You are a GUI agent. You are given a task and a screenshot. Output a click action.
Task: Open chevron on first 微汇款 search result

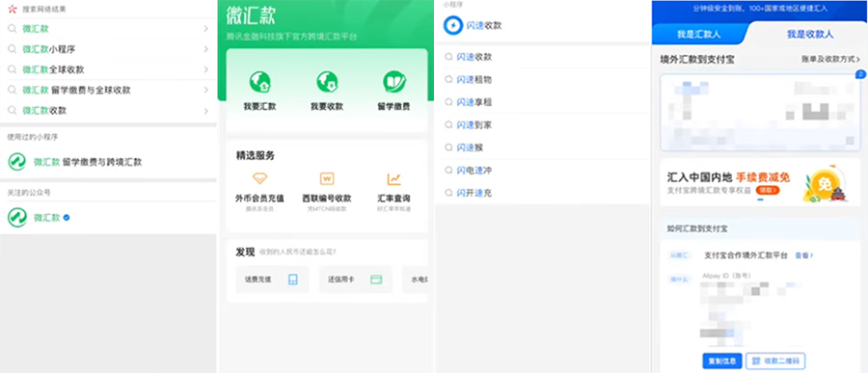point(205,29)
